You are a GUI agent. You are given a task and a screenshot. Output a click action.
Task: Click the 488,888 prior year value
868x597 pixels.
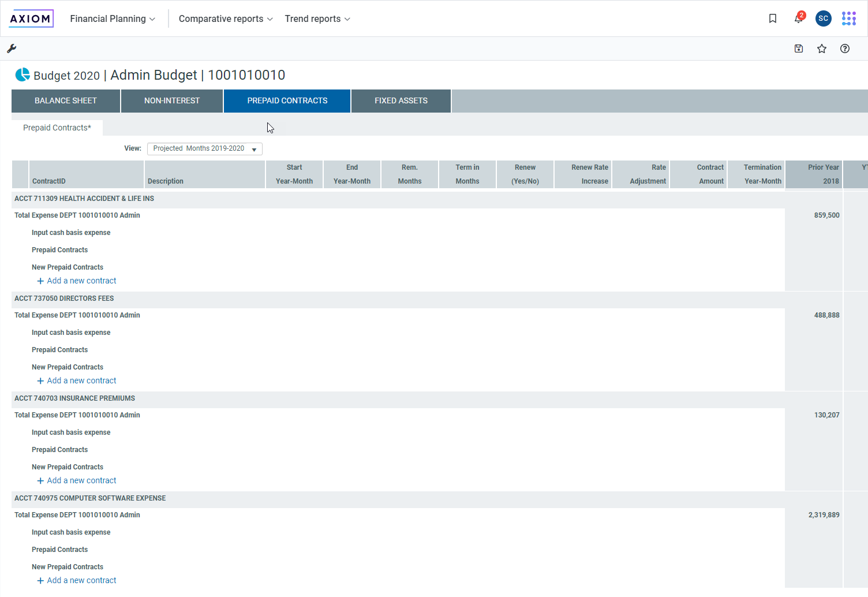826,315
